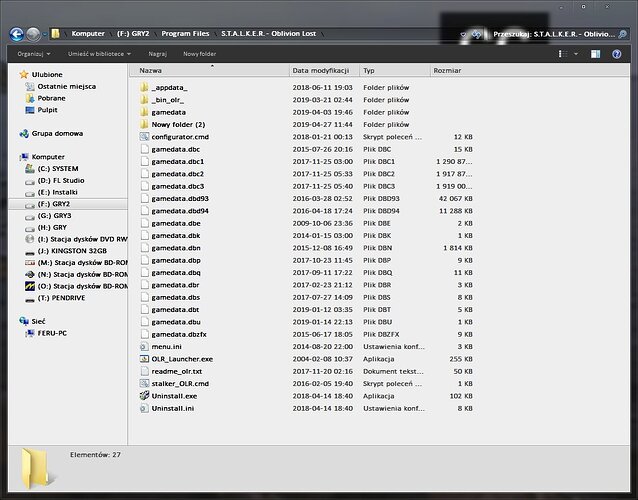The height and width of the screenshot is (500, 638).
Task: Select the gamedata.dbn file name
Action: [x=176, y=248]
